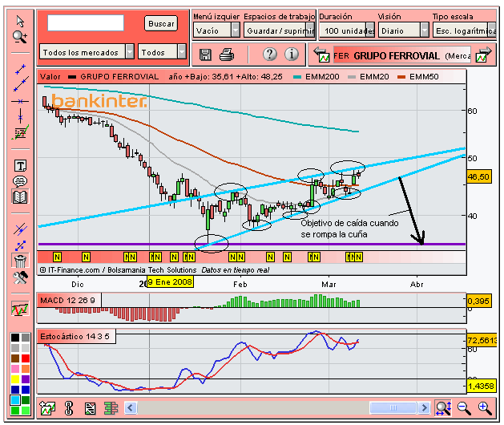
Task: Open the Diario vision dropdown
Action: pos(403,30)
